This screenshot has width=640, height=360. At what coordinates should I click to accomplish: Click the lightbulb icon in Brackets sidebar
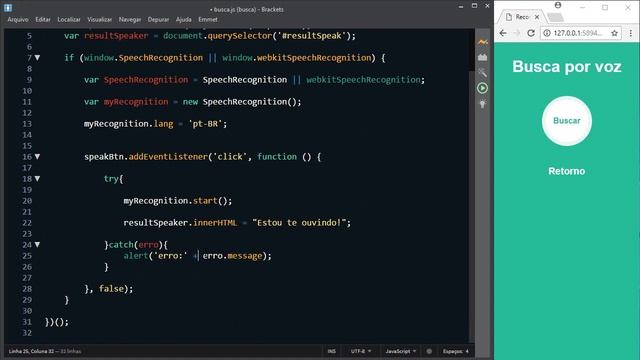click(x=482, y=104)
